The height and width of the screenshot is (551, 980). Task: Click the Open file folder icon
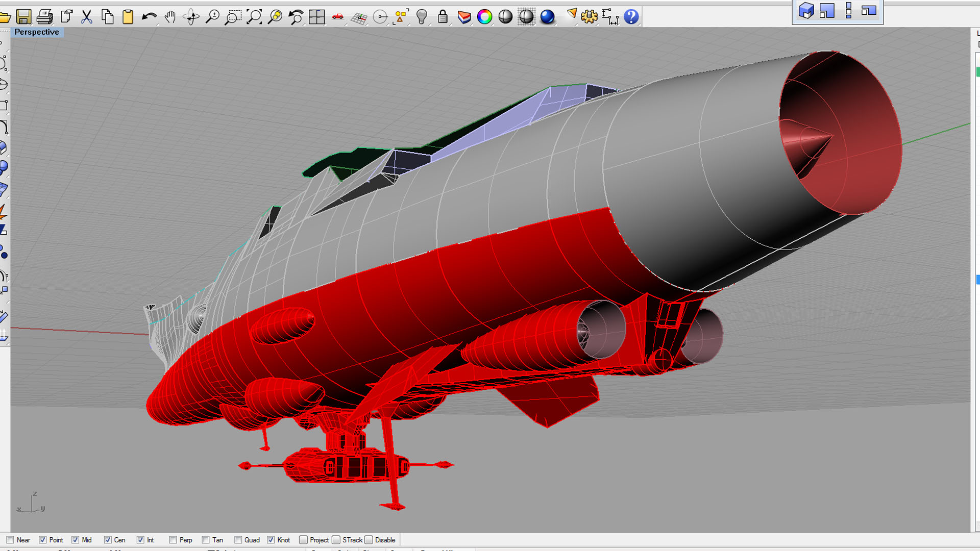5,17
